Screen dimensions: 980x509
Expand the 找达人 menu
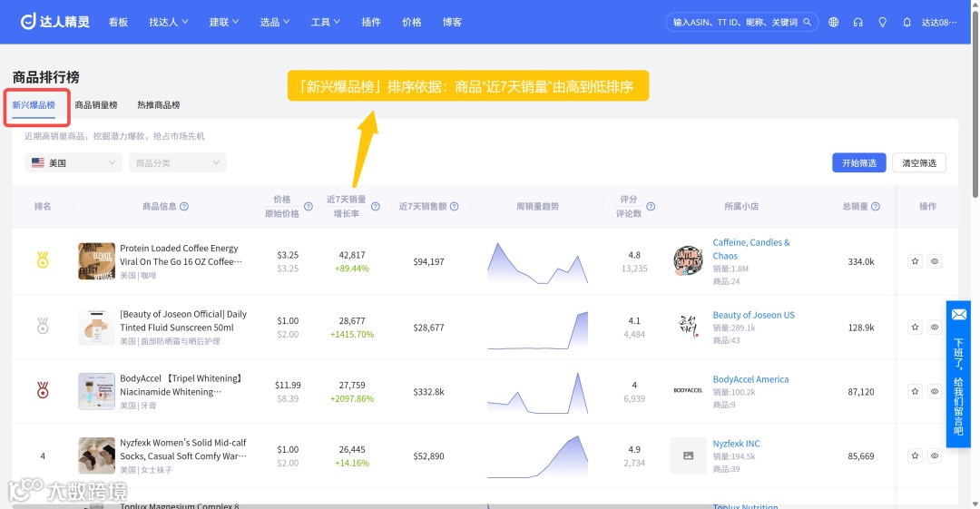(x=168, y=22)
